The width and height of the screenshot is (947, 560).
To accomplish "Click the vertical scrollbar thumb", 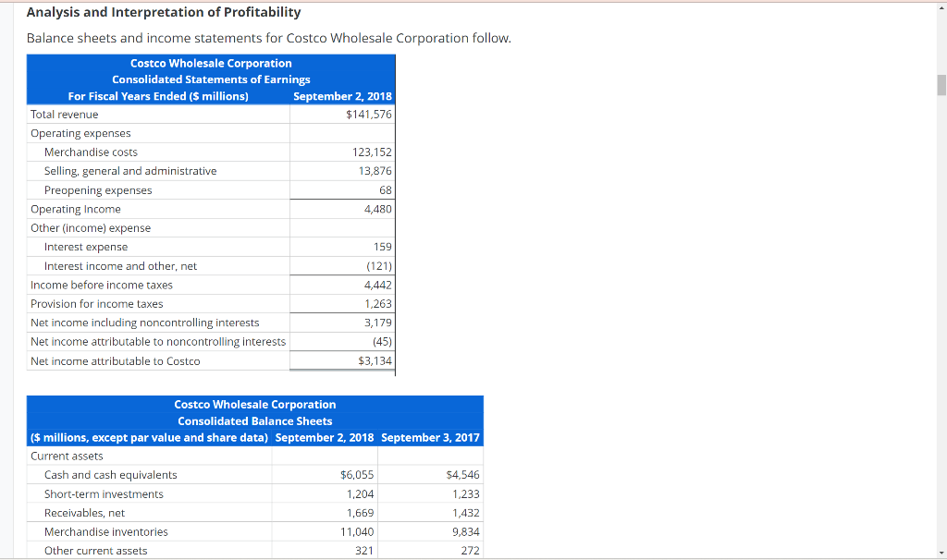I will 941,85.
